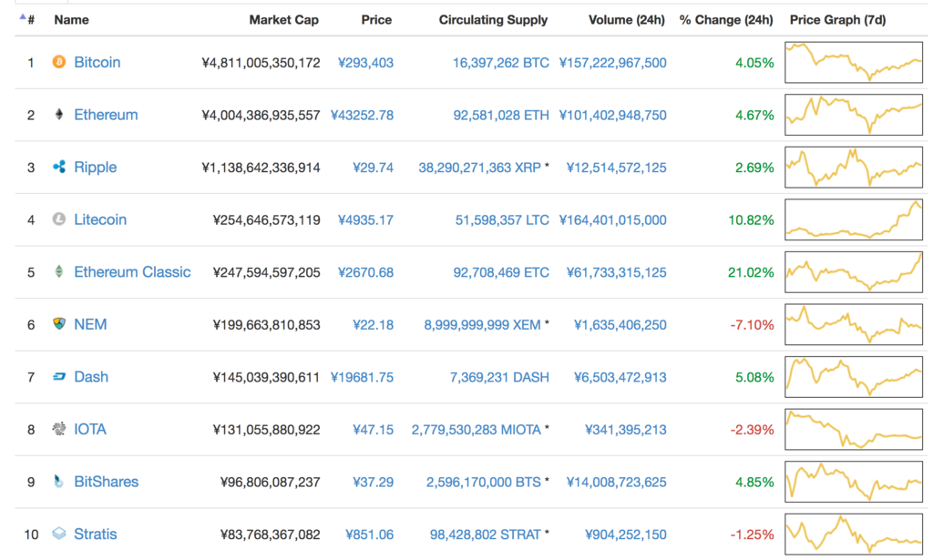933x560 pixels.
Task: Open the Dash name link
Action: pos(91,377)
